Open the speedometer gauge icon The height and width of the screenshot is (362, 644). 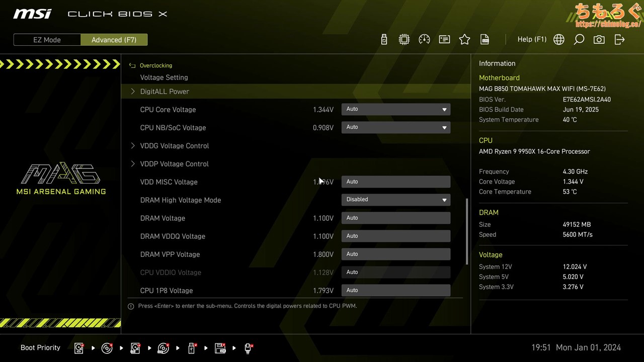point(424,40)
